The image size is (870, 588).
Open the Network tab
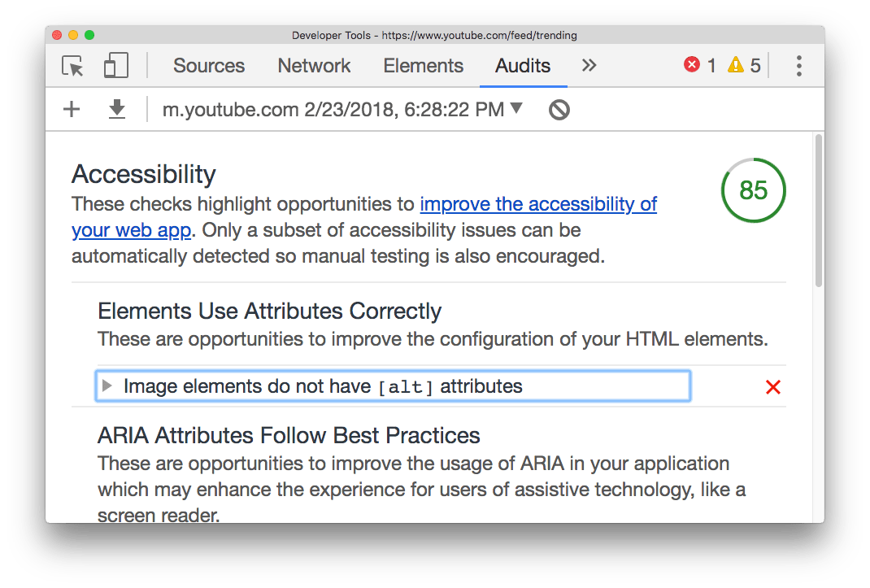point(314,66)
